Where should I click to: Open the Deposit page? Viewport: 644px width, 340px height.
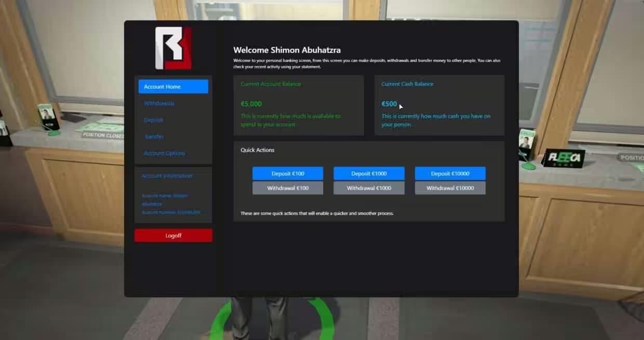tap(153, 120)
